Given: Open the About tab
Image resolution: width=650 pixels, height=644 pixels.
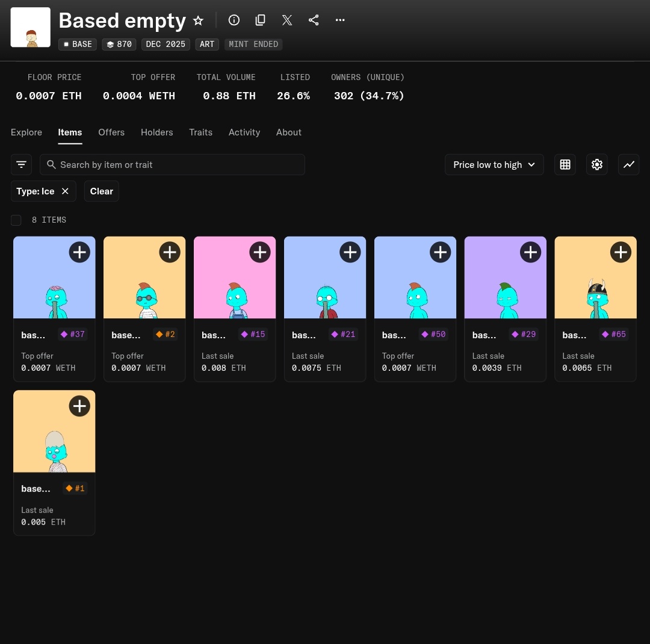Looking at the screenshot, I should tap(289, 132).
